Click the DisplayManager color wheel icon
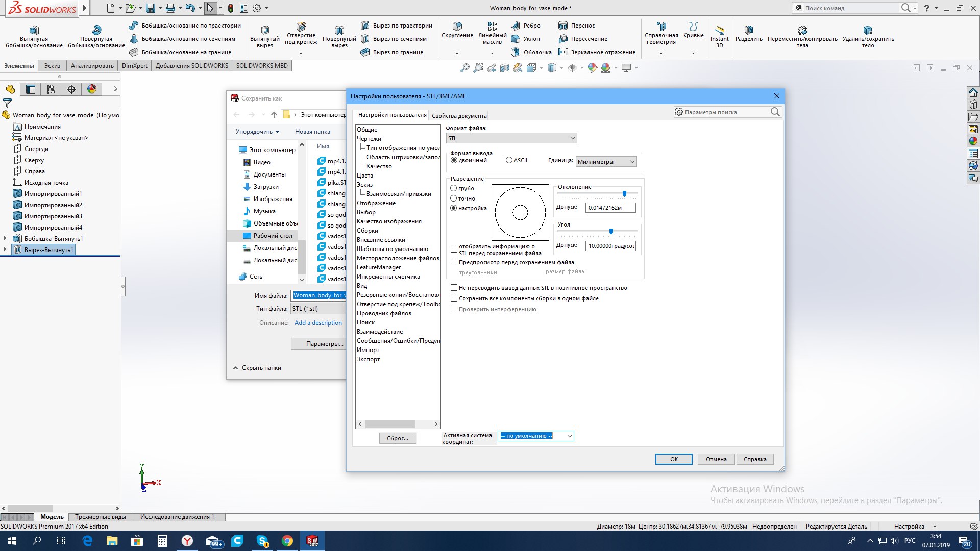Screen dimensions: 980x551 92,89
